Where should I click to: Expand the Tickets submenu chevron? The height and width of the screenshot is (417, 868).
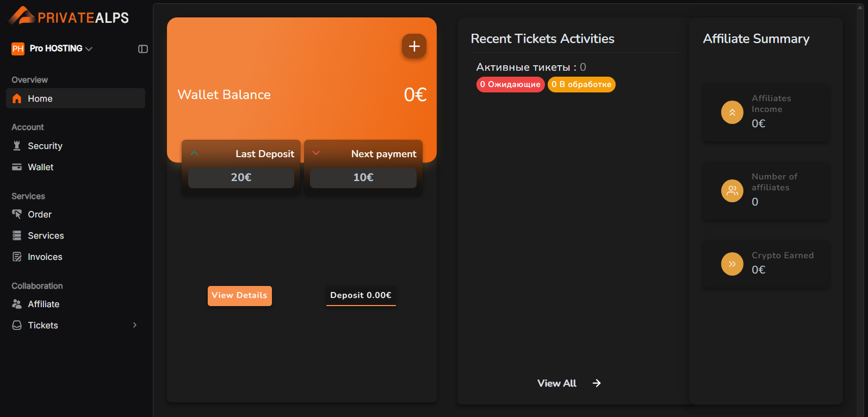coord(135,325)
